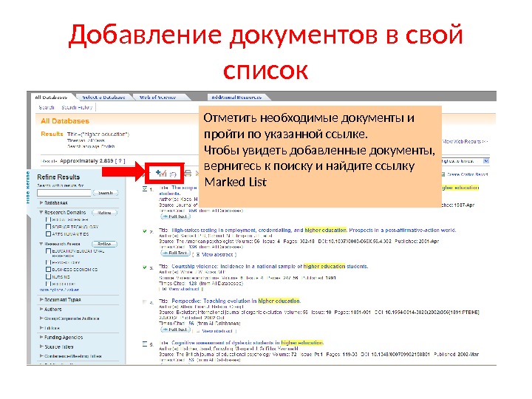Open the Create Citation Report link
This screenshot has width=532, height=399.
point(467,174)
